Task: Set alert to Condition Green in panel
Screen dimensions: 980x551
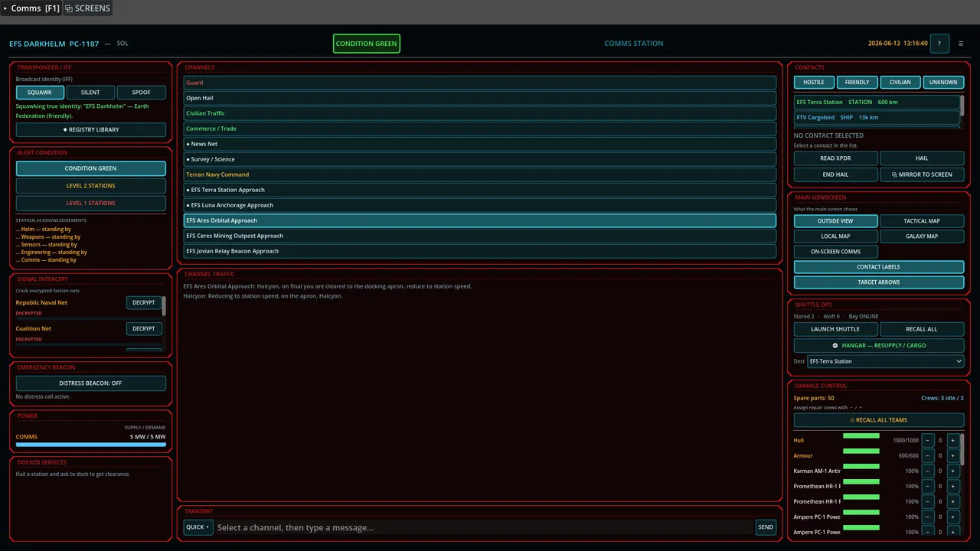Action: tap(91, 168)
